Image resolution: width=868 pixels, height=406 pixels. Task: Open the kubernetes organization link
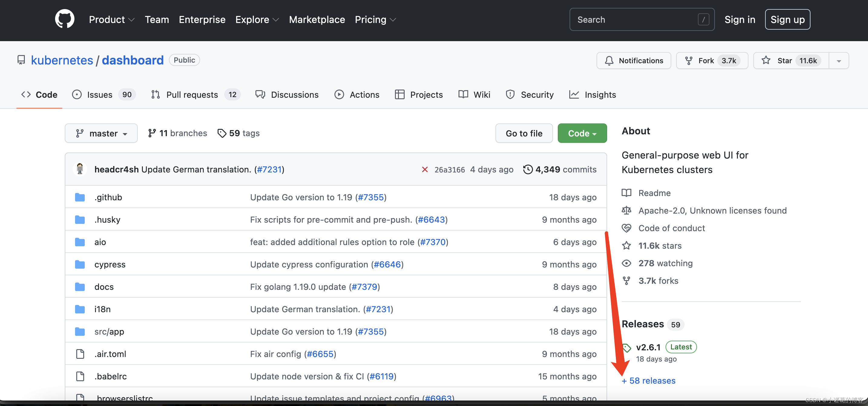tap(62, 60)
